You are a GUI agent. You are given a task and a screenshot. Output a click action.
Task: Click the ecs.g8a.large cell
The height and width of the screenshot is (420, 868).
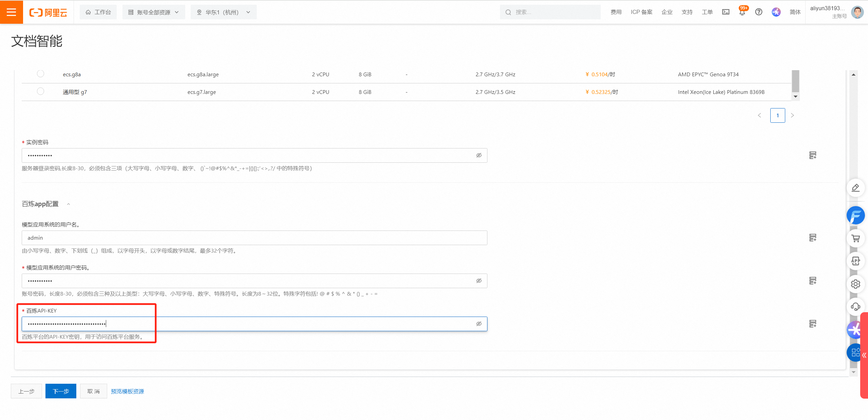(203, 75)
